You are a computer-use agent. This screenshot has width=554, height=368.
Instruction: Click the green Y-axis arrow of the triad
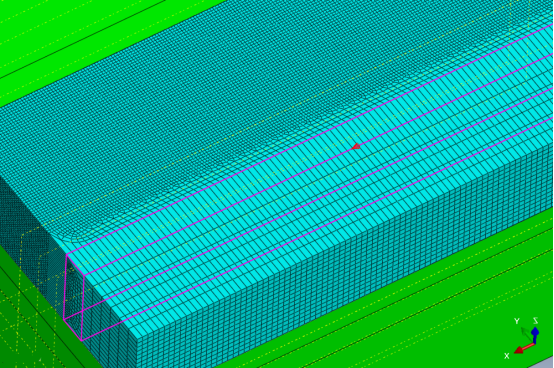(x=527, y=334)
